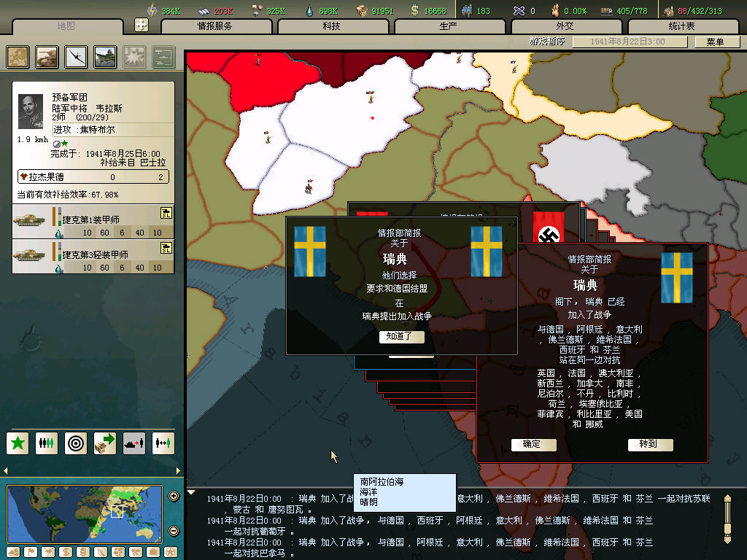Select the political flag map mode icon
The height and width of the screenshot is (560, 747).
coord(31,553)
